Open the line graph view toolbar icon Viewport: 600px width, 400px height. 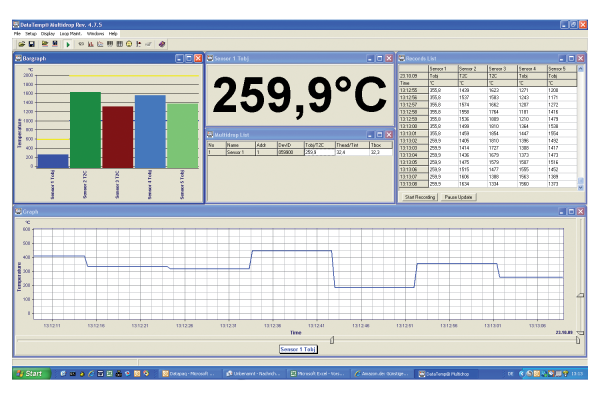(100, 44)
